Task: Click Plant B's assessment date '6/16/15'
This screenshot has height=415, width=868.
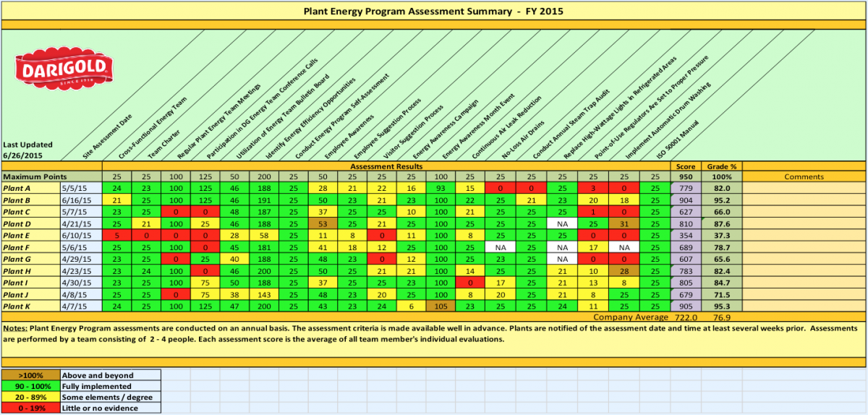Action: [x=80, y=199]
